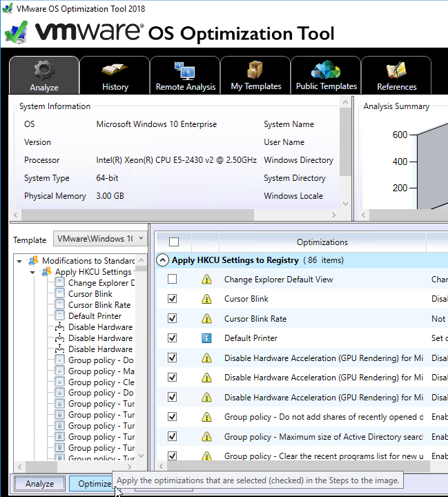This screenshot has width=448, height=497.
Task: Click the Optimize button
Action: pos(90,484)
